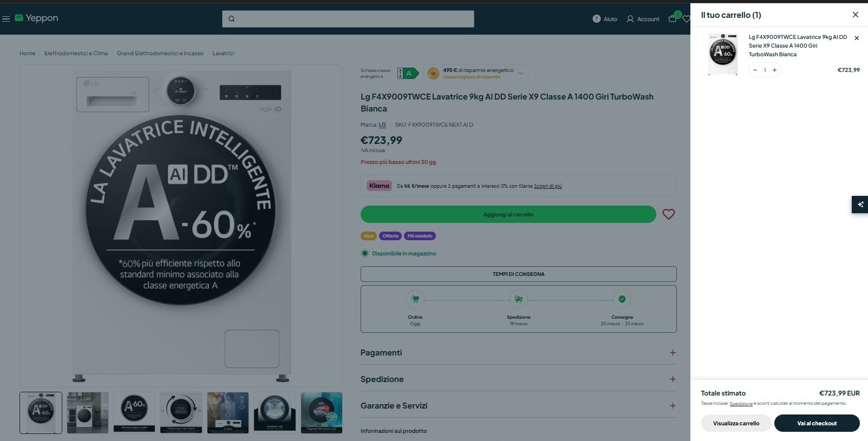Expand the Pagamenti section
This screenshot has height=441, width=868.
coord(518,353)
